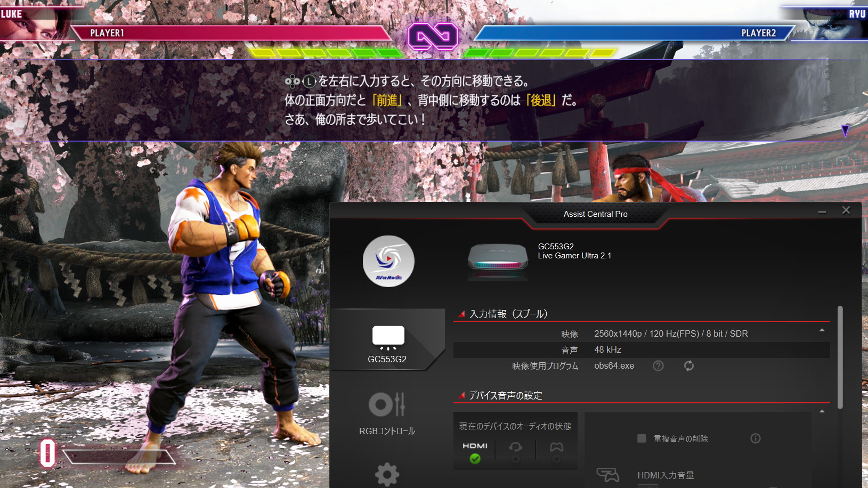
Task: Click the HDMI input volume icon
Action: click(x=607, y=474)
